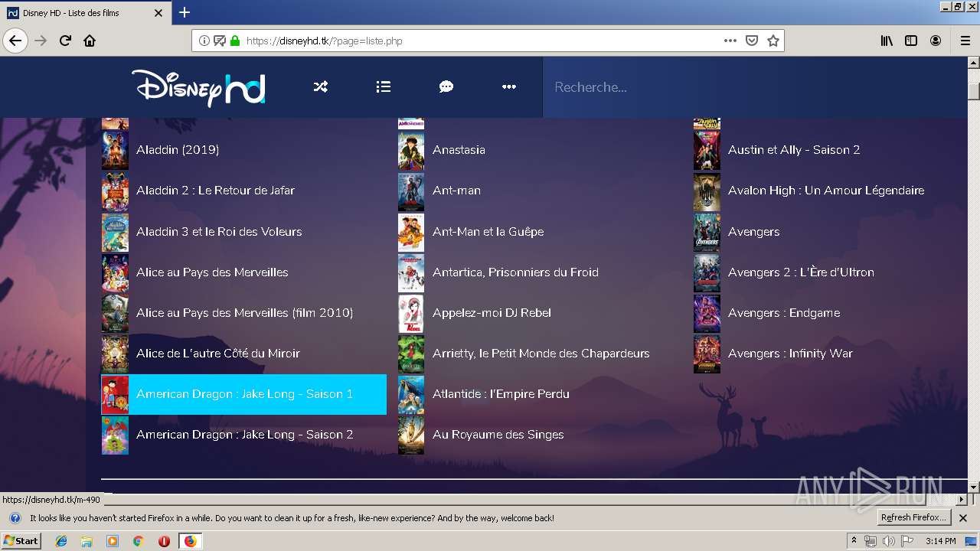Open a new tab with the plus button
Viewport: 980px width, 551px height.
(x=185, y=12)
